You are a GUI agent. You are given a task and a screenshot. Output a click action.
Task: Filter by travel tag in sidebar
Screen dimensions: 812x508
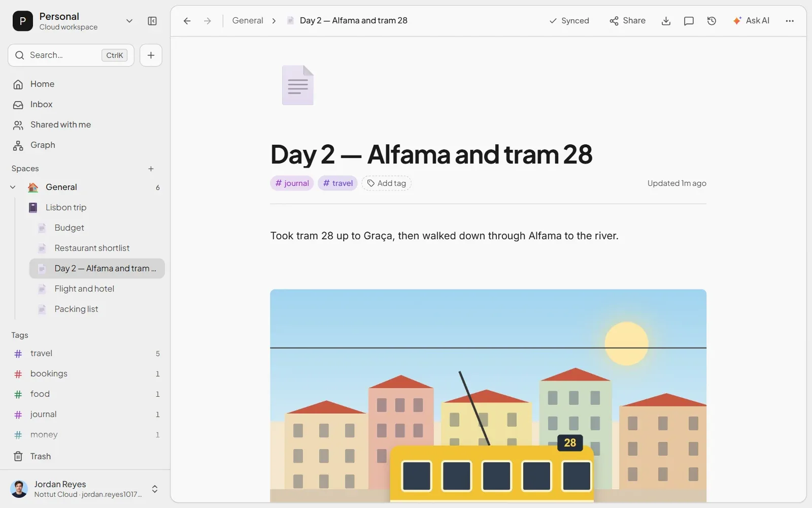(85, 354)
